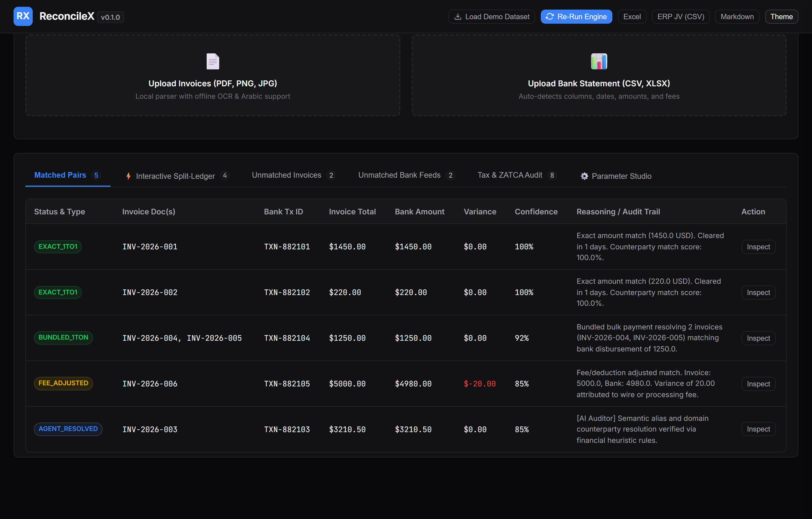Image resolution: width=812 pixels, height=519 pixels.
Task: Open the Unmatched Bank Feeds tab
Action: (407, 175)
